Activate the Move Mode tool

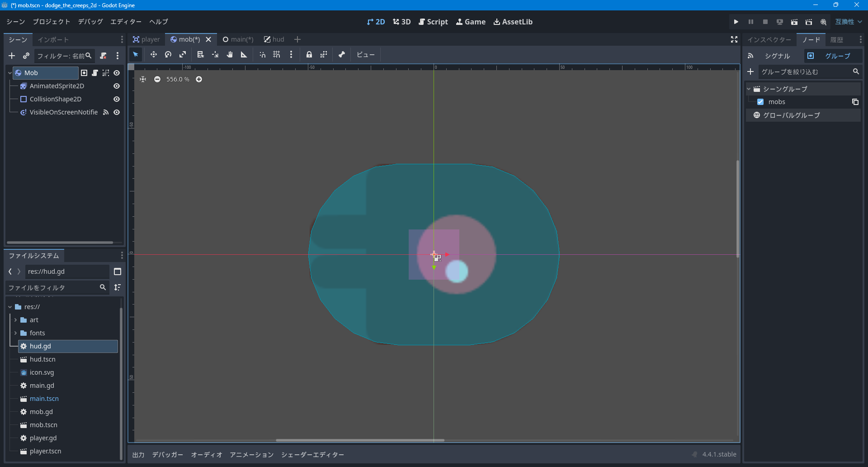154,55
